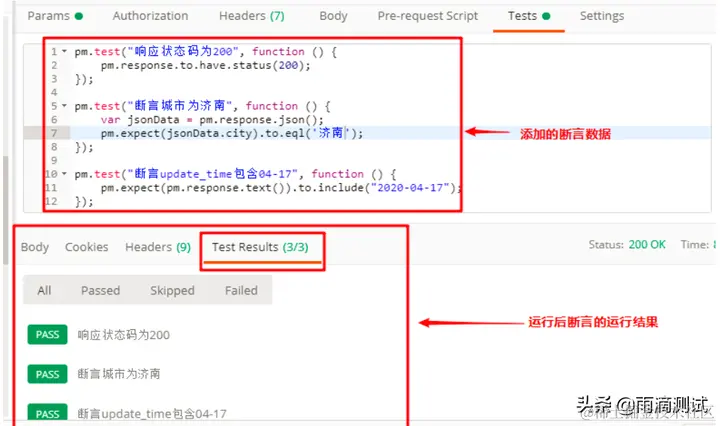Open the request Body tab
This screenshot has height=426, width=720.
coord(333,16)
